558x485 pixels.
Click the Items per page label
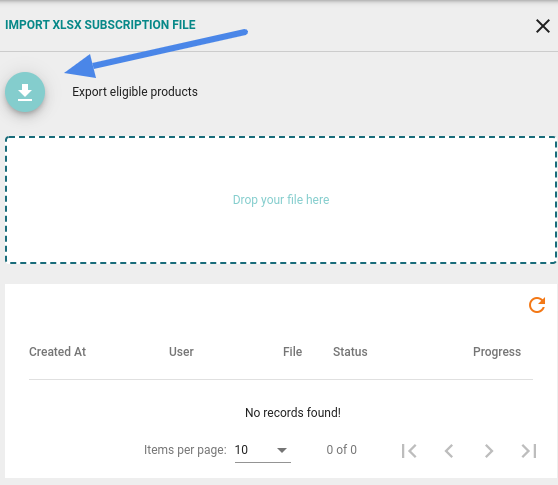[x=185, y=450]
